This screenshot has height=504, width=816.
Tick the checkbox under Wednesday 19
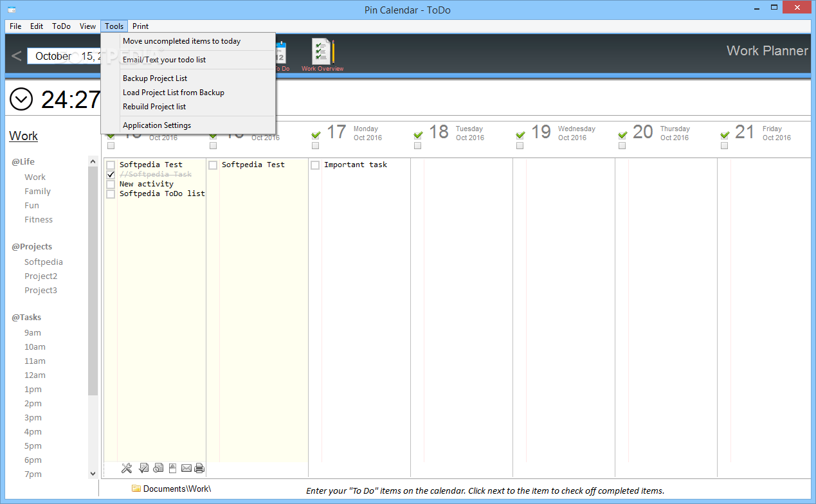[x=520, y=146]
